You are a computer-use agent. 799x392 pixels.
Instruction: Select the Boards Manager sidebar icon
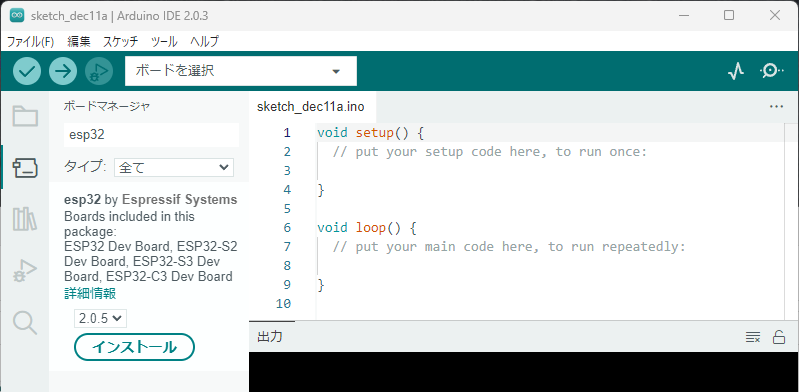coord(25,168)
